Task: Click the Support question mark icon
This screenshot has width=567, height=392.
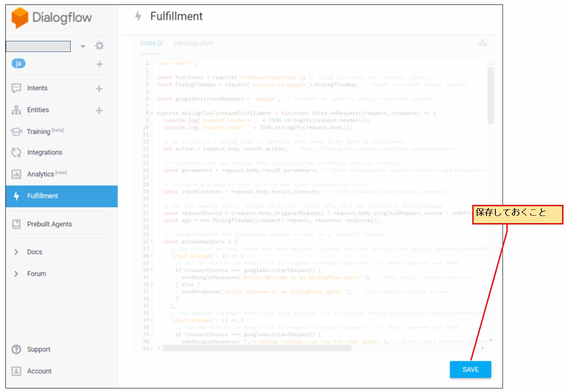Action: point(16,349)
